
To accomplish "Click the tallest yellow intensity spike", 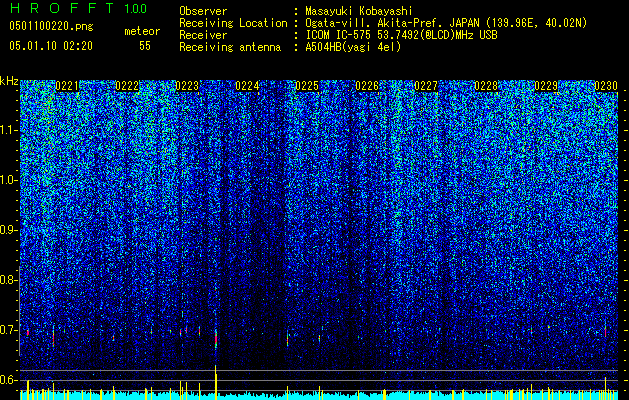I will [216, 382].
